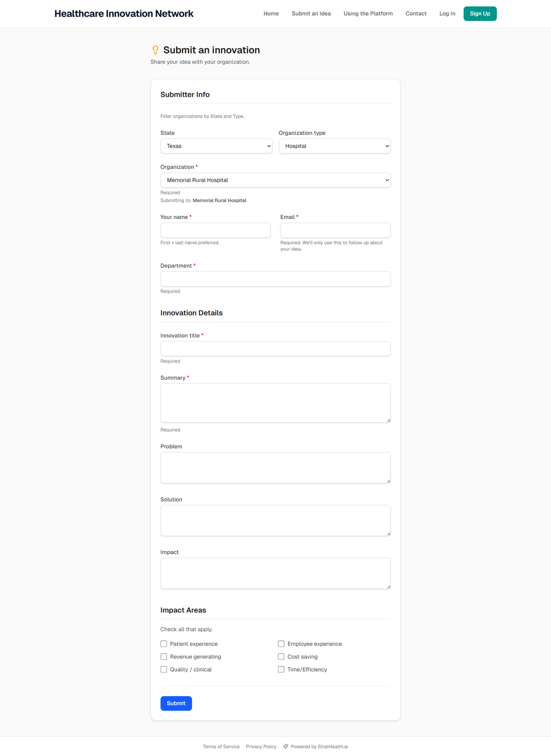Check the Patient experience checkbox
The width and height of the screenshot is (551, 756).
164,644
